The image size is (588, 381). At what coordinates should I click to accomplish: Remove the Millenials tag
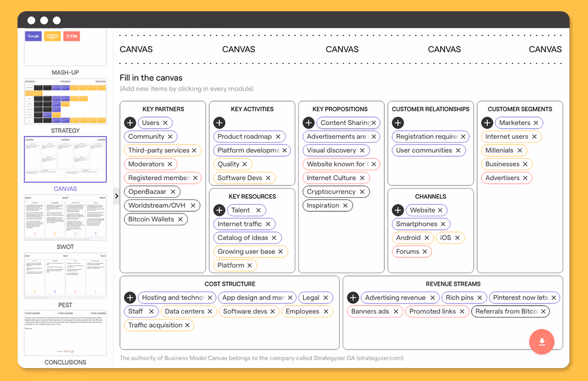520,150
